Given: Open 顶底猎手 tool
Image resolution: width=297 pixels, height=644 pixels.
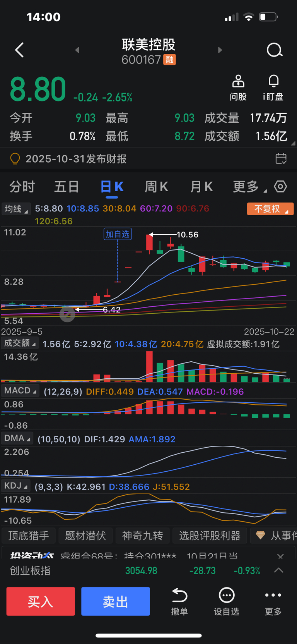Looking at the screenshot, I should click(x=29, y=536).
